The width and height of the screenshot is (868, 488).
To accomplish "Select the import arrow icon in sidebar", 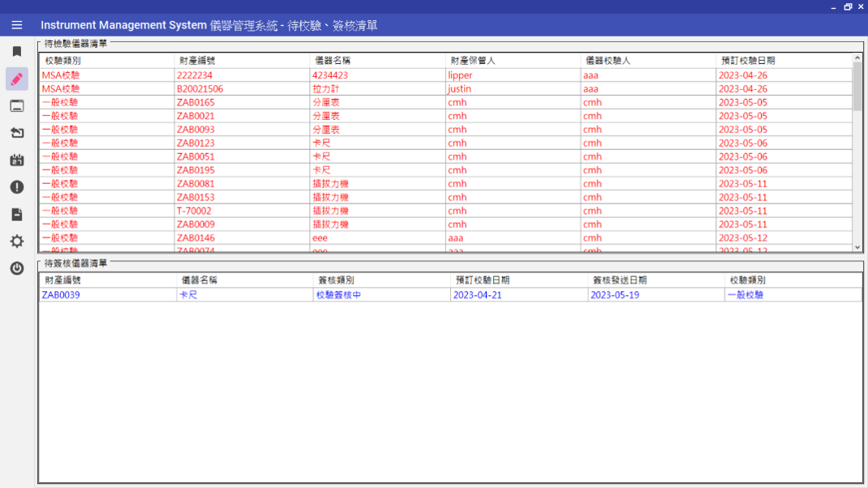I will (x=16, y=132).
